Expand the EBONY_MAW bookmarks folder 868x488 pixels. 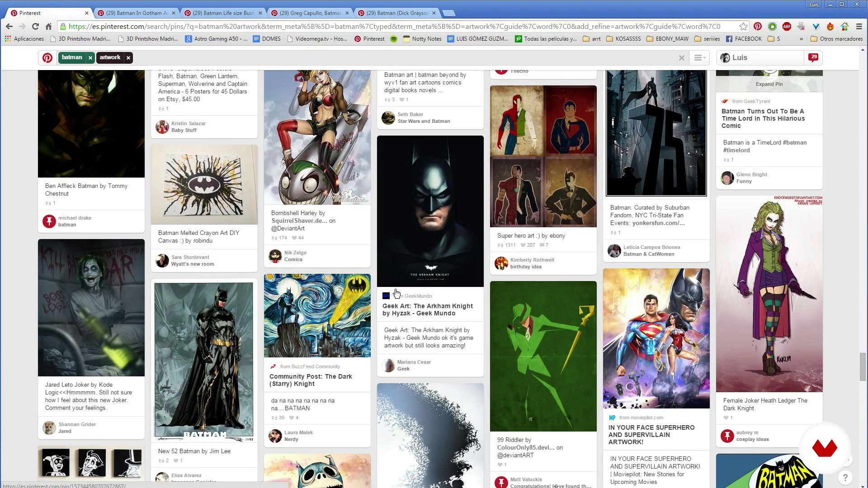coord(668,39)
